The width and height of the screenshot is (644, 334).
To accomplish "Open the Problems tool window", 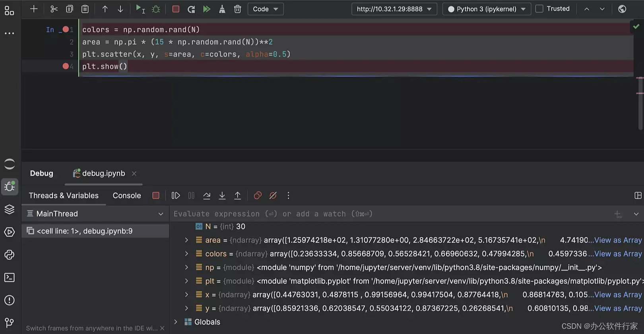I will pyautogui.click(x=10, y=300).
